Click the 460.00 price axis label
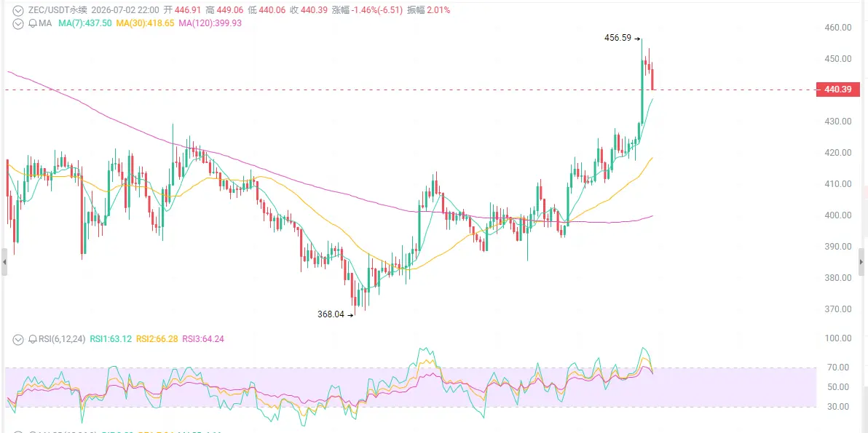The width and height of the screenshot is (868, 433). [x=837, y=28]
